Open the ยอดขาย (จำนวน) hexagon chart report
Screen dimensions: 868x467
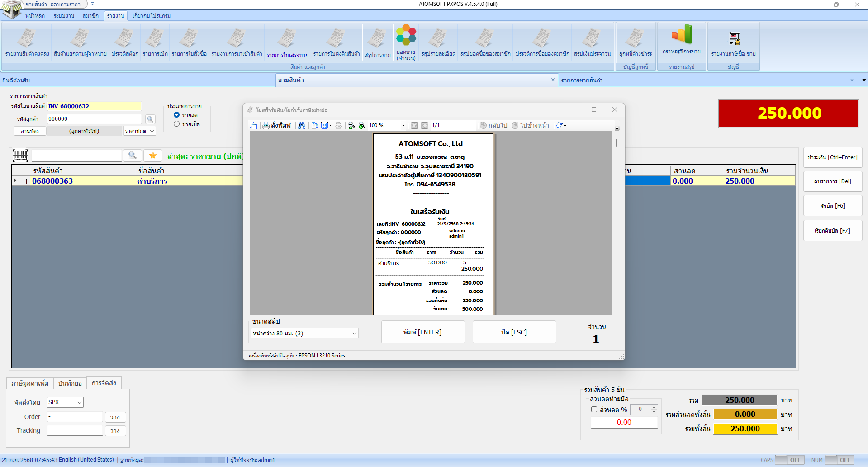(x=406, y=42)
